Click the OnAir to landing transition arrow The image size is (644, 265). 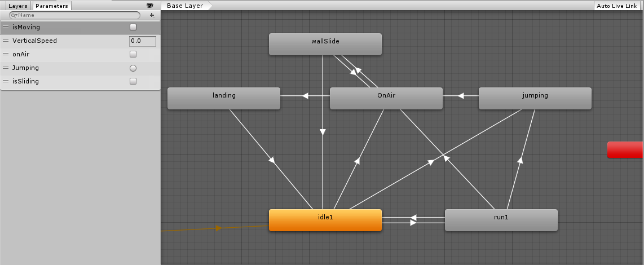click(x=305, y=96)
